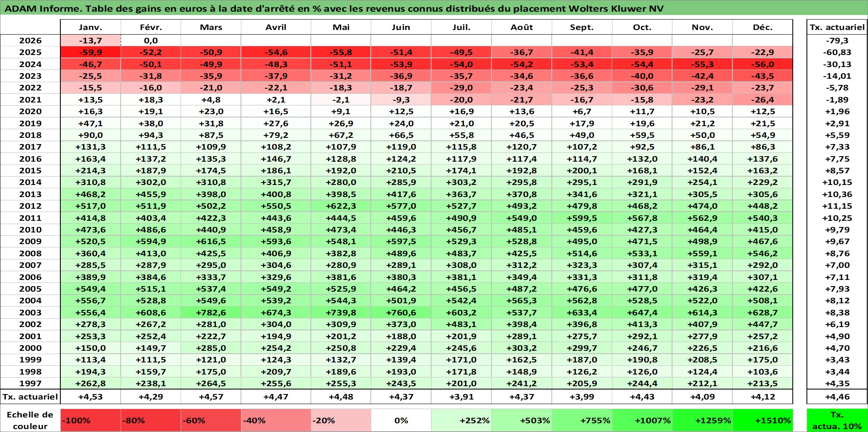
Task: Click the +1259% color scale swatch
Action: pos(702,420)
